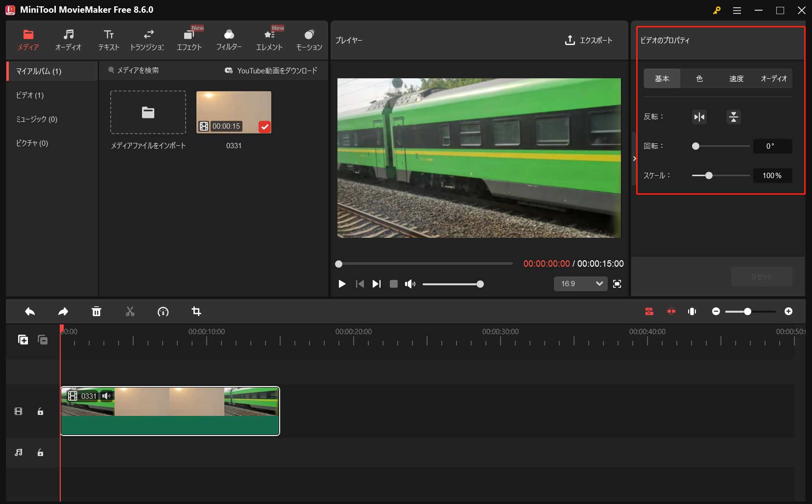
Task: Open the フィルター (Filter) tab
Action: point(229,40)
